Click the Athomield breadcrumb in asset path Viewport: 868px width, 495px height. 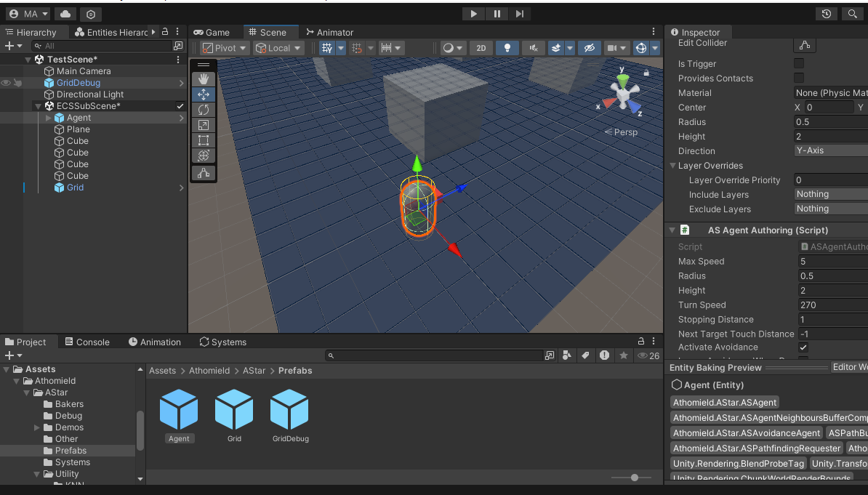pos(209,371)
